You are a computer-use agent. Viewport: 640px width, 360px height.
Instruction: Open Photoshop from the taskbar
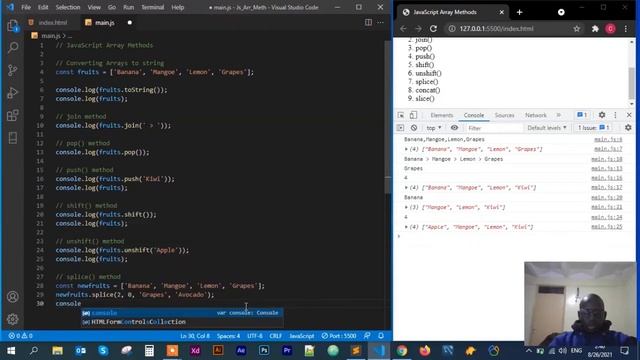coord(264,351)
